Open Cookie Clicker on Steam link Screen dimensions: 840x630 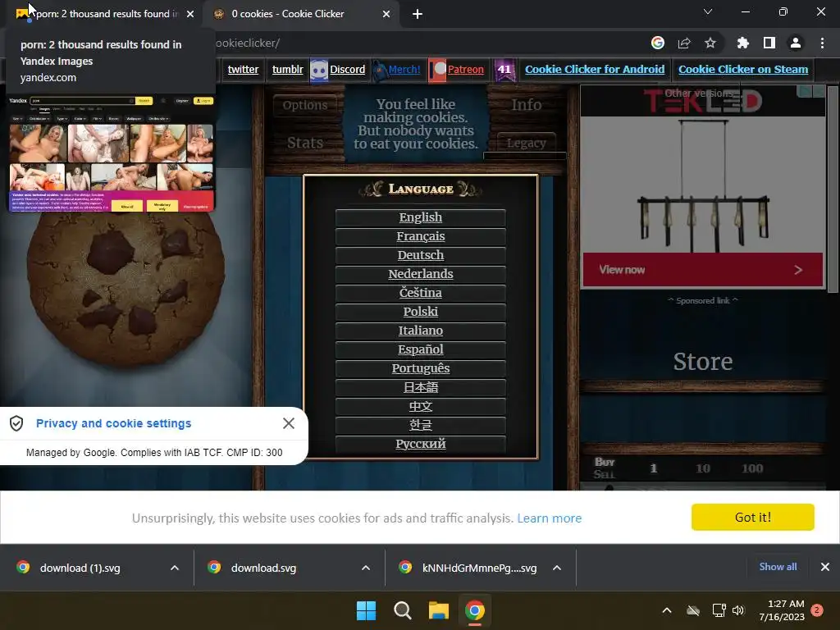click(x=743, y=70)
